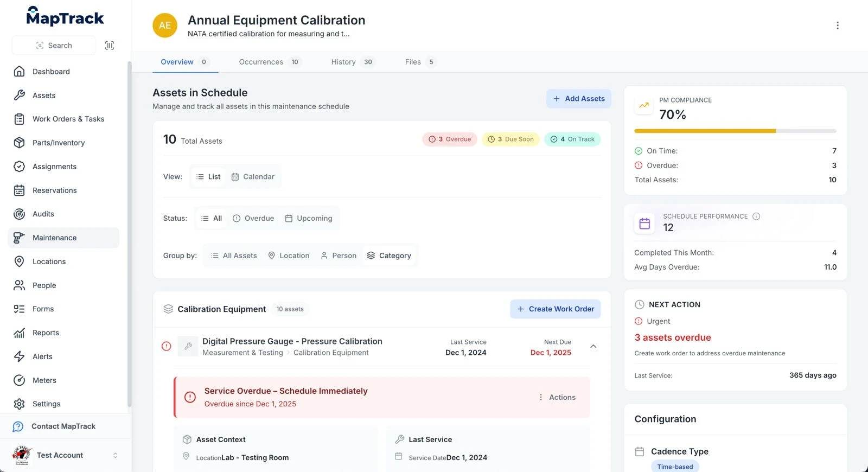
Task: Click the wrench thumbnail for Digital Pressure Gauge
Action: click(x=188, y=346)
